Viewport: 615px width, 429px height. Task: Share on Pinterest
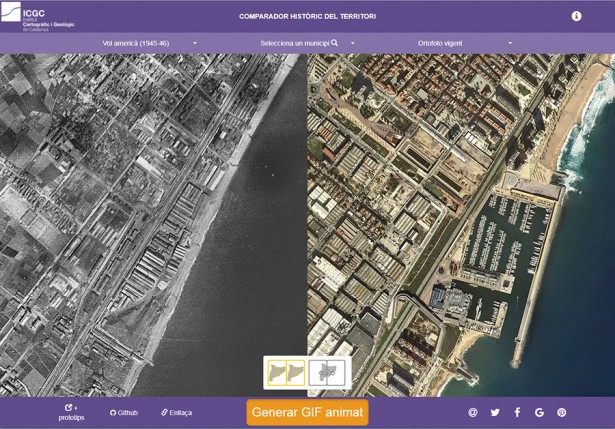561,412
